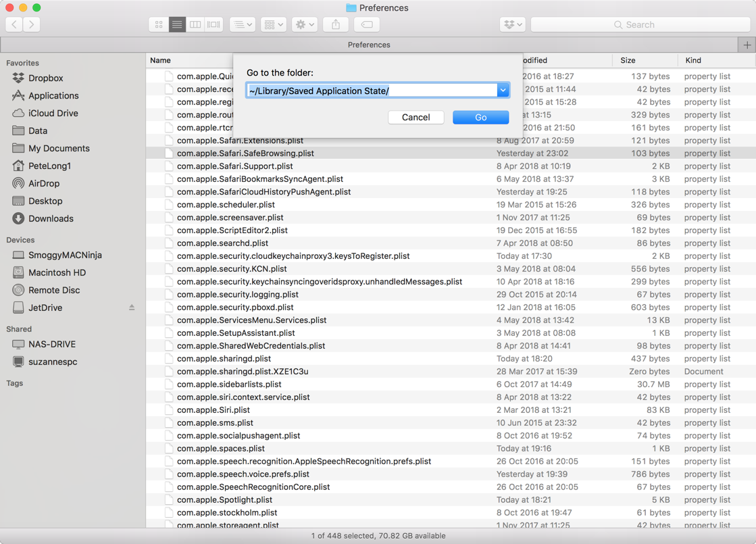Select com.apple.ServicesMenu.Services.plist
This screenshot has width=756, height=544.
451,320
